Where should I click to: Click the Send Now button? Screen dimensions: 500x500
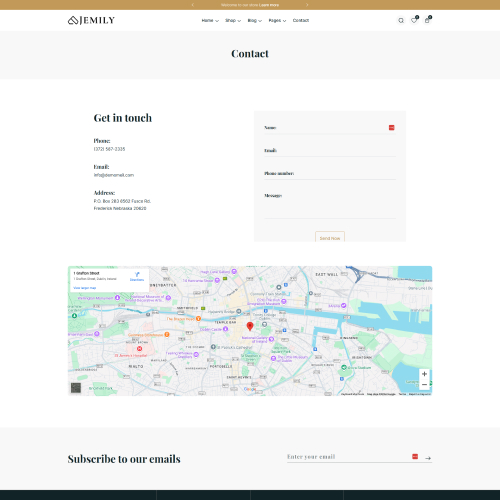(x=330, y=237)
